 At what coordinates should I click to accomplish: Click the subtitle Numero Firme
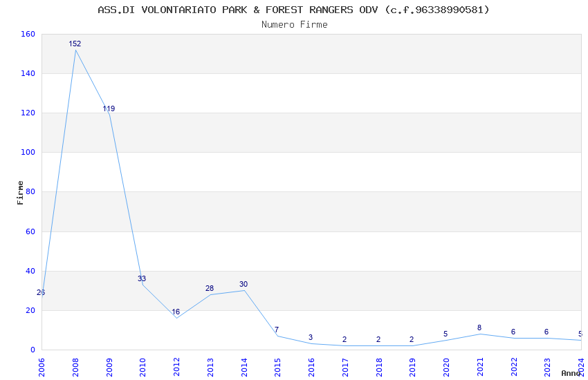(x=295, y=25)
